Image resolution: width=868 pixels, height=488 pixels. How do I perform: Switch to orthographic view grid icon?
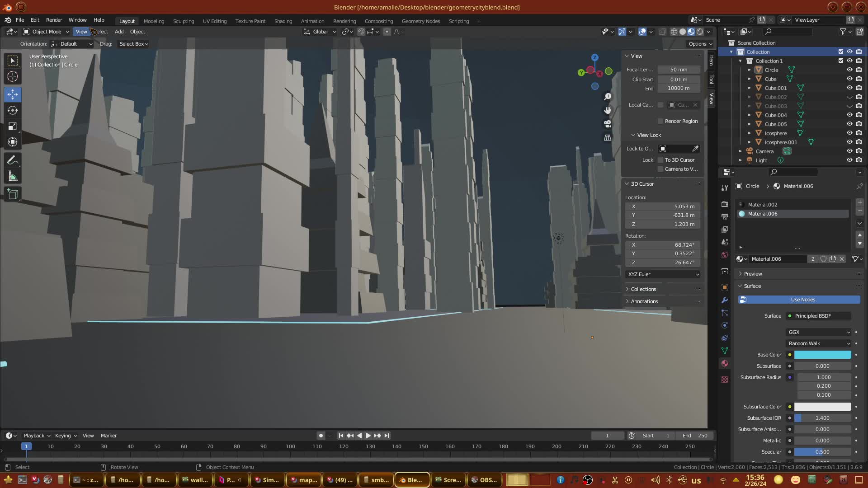click(x=608, y=137)
